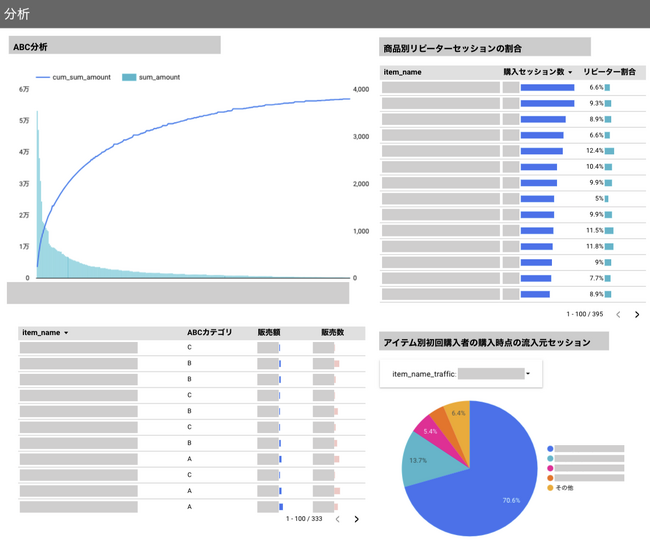Viewport: 650px width, 559px height.
Task: Go to previous page of ABC category table
Action: pos(337,519)
